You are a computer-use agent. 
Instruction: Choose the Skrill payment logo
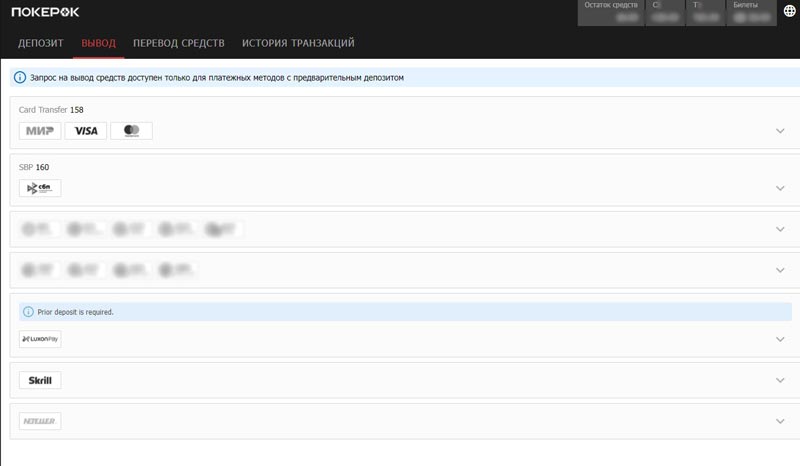click(40, 380)
